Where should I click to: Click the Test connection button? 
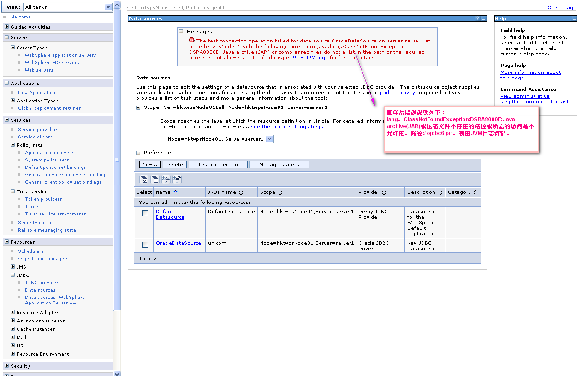pyautogui.click(x=218, y=164)
